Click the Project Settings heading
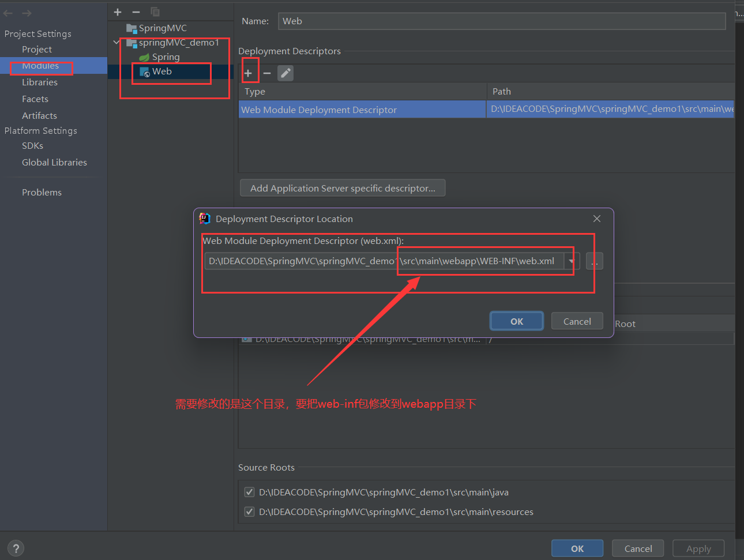The image size is (744, 560). (x=38, y=34)
